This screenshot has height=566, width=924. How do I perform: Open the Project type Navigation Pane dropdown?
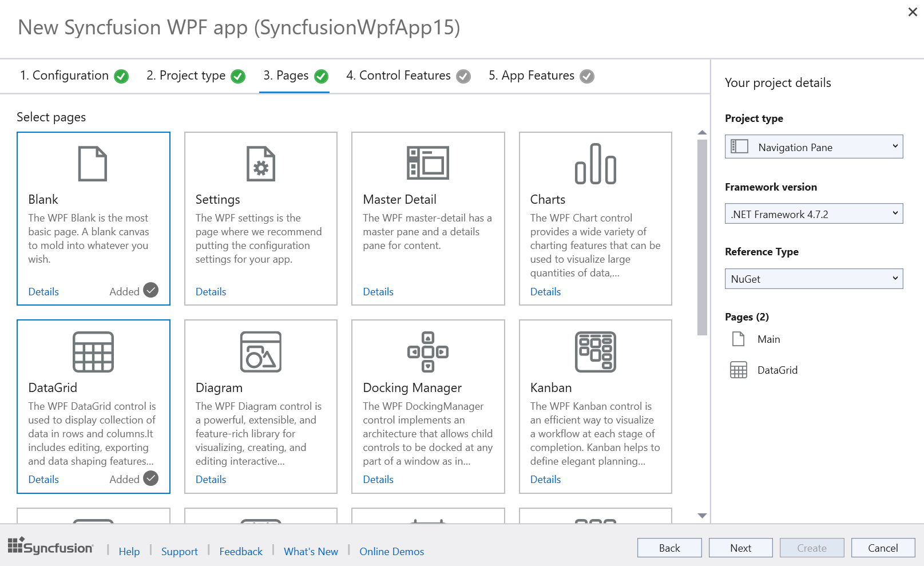pyautogui.click(x=813, y=147)
